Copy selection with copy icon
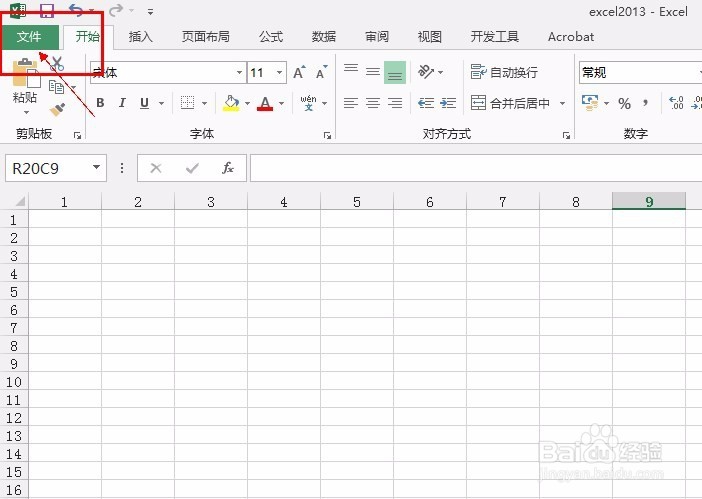This screenshot has height=499, width=702. (x=56, y=87)
